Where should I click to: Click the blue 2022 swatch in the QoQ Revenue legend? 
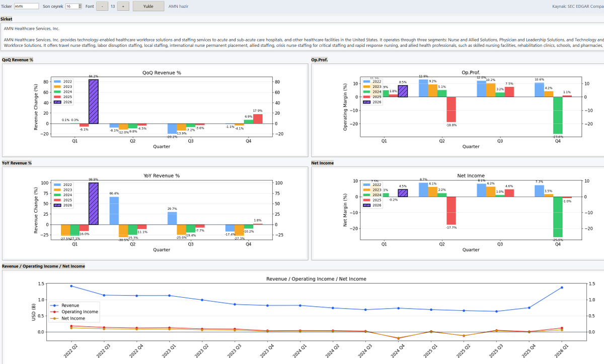click(x=57, y=81)
